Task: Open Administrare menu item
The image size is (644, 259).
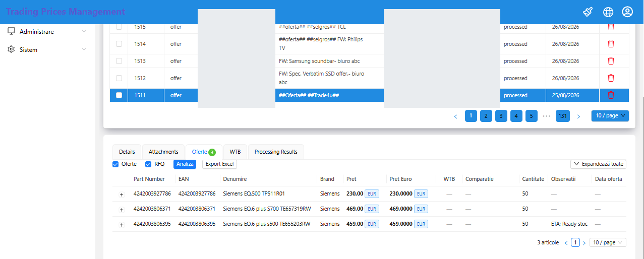Action: 47,31
